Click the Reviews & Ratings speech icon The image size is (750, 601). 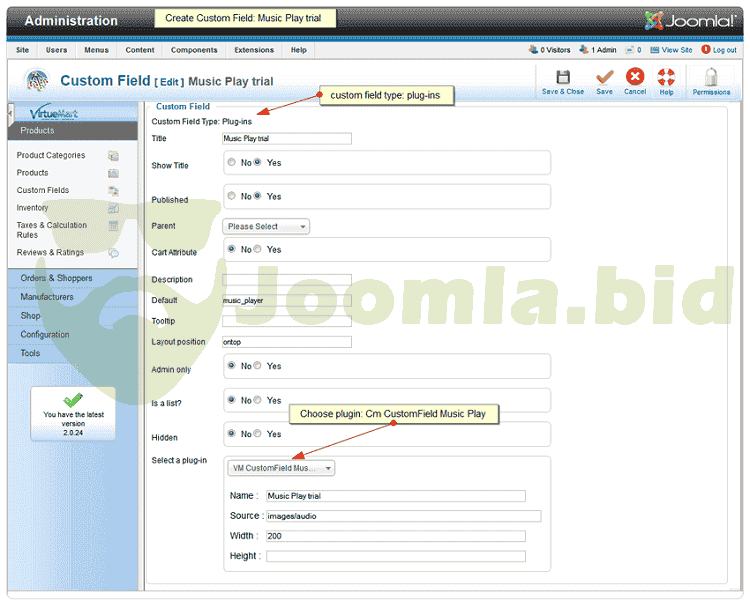coord(113,253)
